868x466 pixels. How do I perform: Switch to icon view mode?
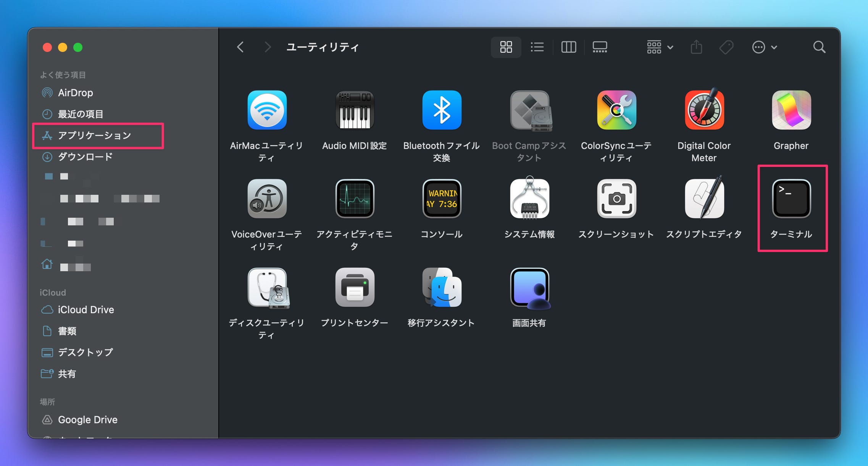click(506, 47)
